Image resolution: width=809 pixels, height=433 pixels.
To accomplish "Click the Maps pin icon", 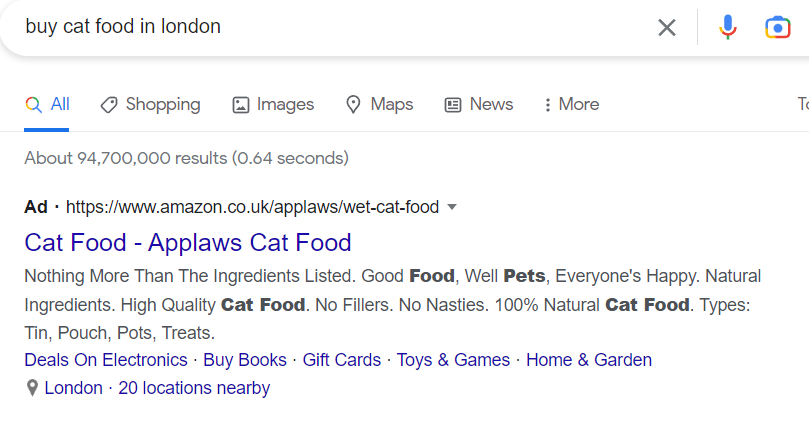I will 353,104.
